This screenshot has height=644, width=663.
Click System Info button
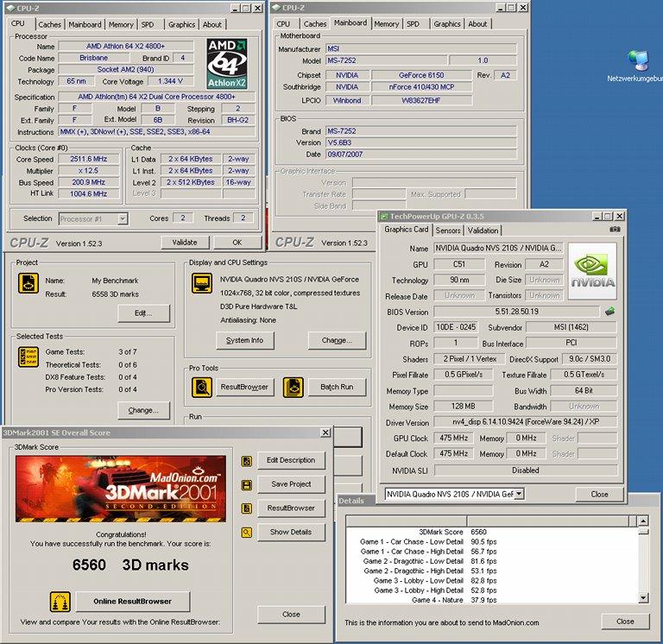(245, 340)
